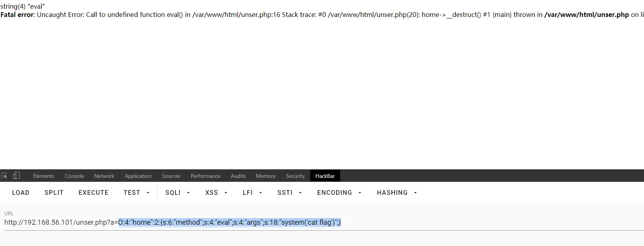
Task: Click the LOAD button in HackBar
Action: tap(21, 192)
